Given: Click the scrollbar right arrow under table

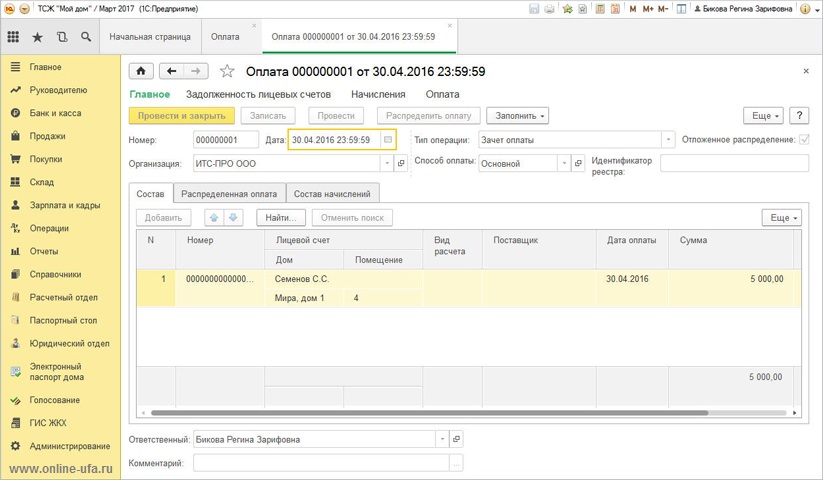Looking at the screenshot, I should (x=795, y=413).
